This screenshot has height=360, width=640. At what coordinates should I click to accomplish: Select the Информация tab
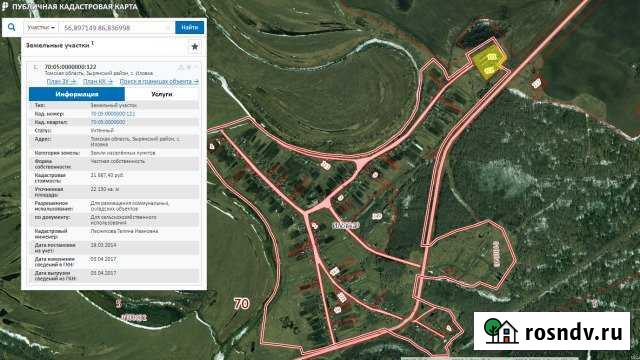(x=77, y=94)
